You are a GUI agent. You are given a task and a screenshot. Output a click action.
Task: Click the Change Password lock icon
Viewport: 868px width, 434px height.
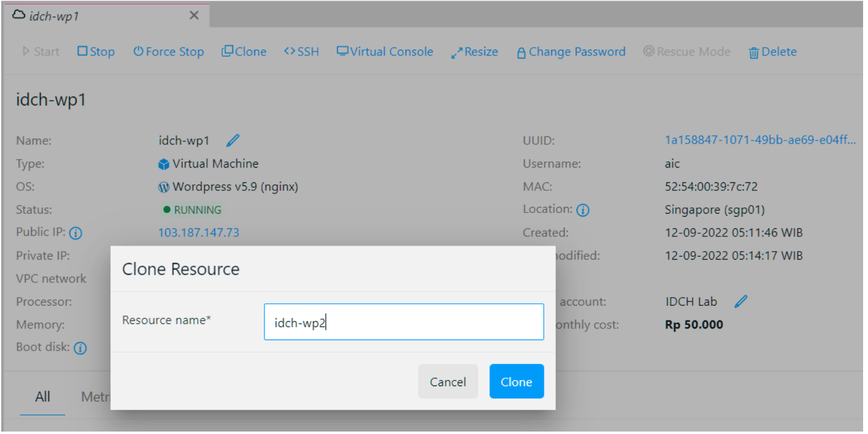521,53
